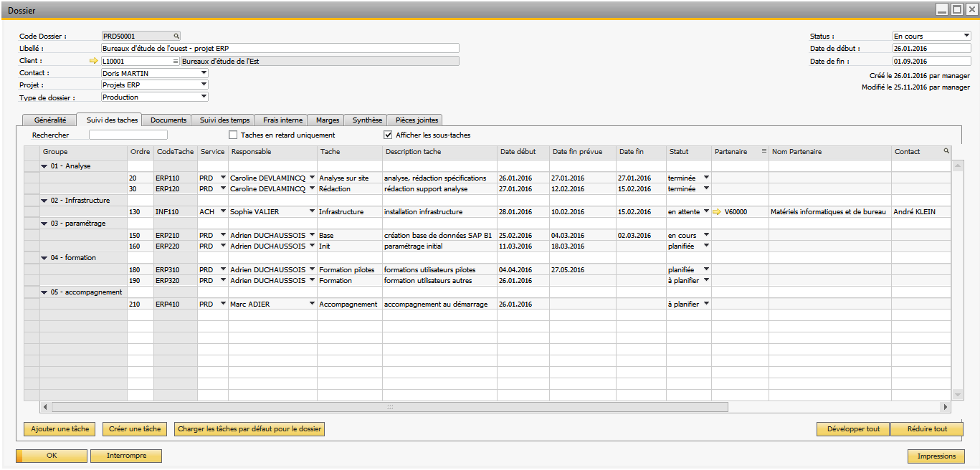Viewport: 980px width, 470px height.
Task: Click the yellow link arrow beside Client
Action: pos(93,61)
